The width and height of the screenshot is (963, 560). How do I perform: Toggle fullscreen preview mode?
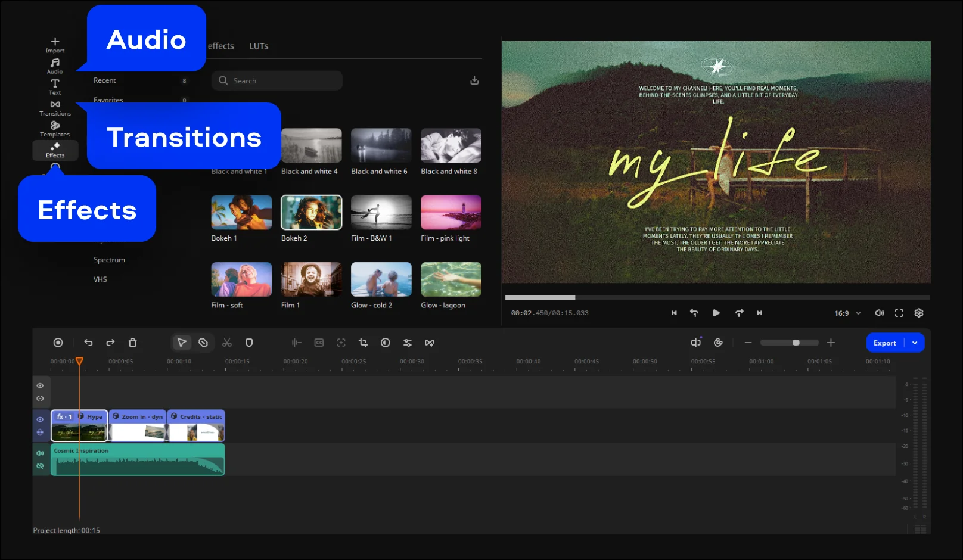click(x=899, y=313)
